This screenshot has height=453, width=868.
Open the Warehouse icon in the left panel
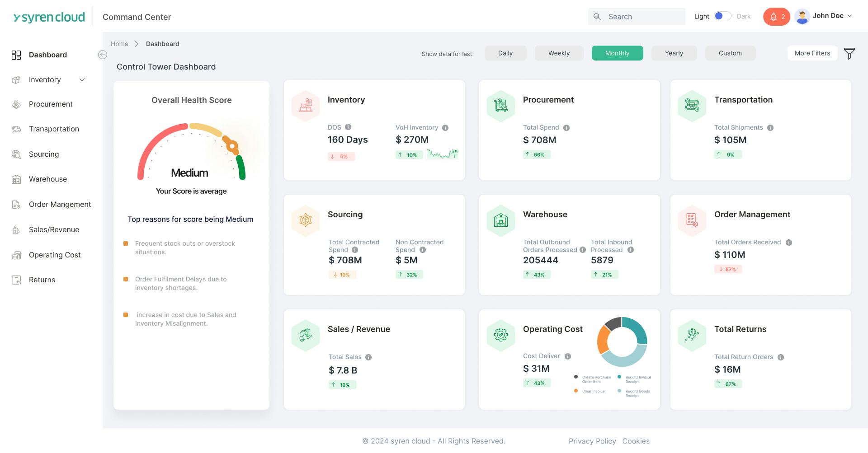16,179
